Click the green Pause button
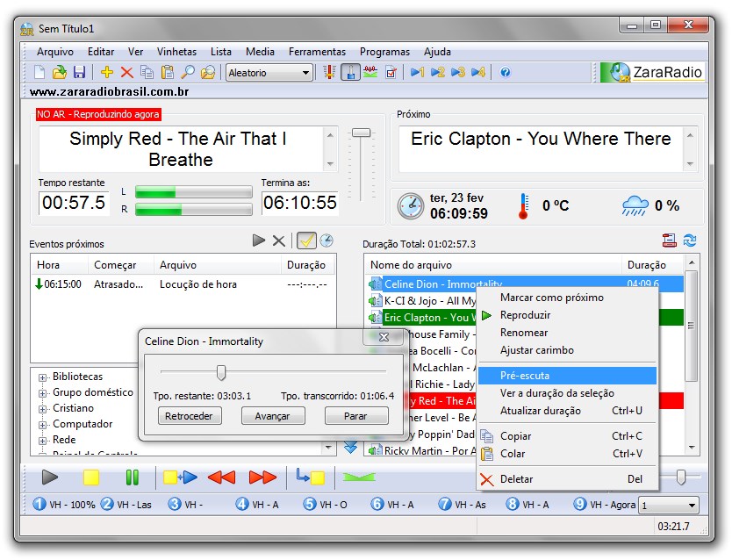The height and width of the screenshot is (560, 732). click(x=133, y=477)
